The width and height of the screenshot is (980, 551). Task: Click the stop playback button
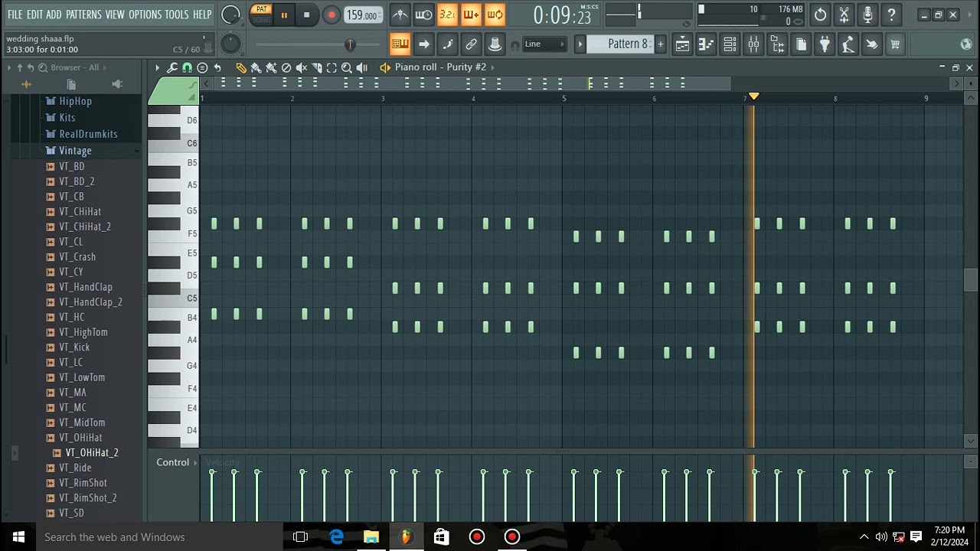pyautogui.click(x=306, y=15)
